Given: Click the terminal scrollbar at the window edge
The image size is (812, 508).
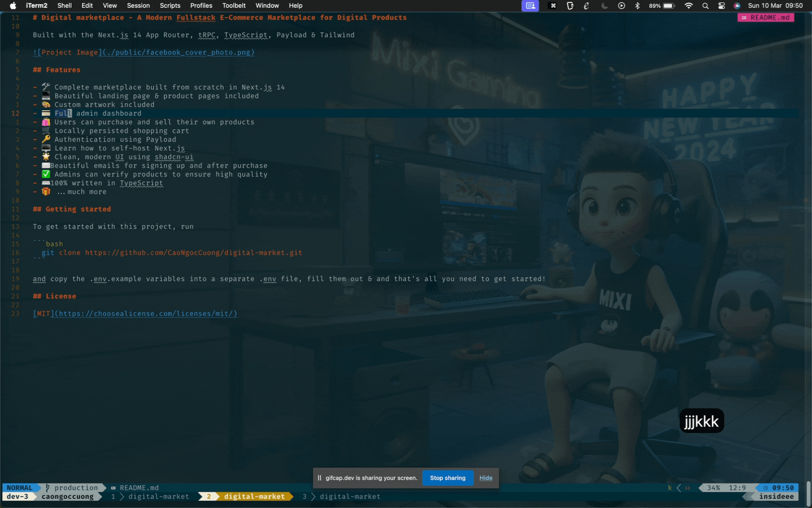Looking at the screenshot, I should click(x=809, y=493).
